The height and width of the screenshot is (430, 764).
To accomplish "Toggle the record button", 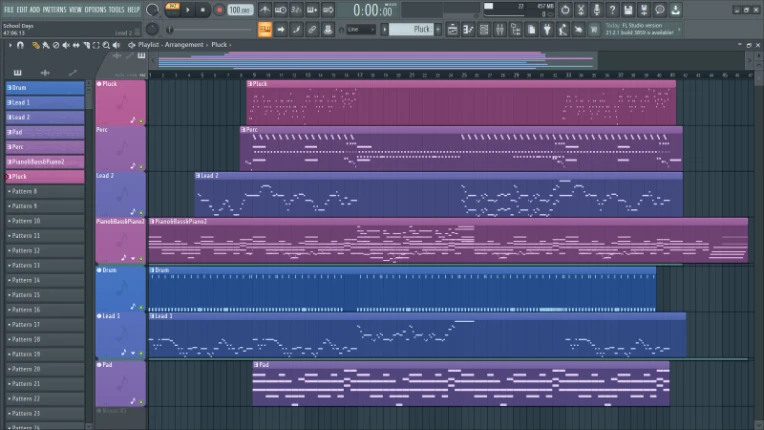I will tap(219, 10).
